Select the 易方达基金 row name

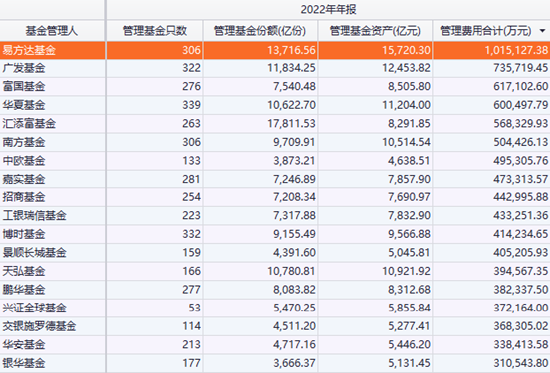click(29, 50)
